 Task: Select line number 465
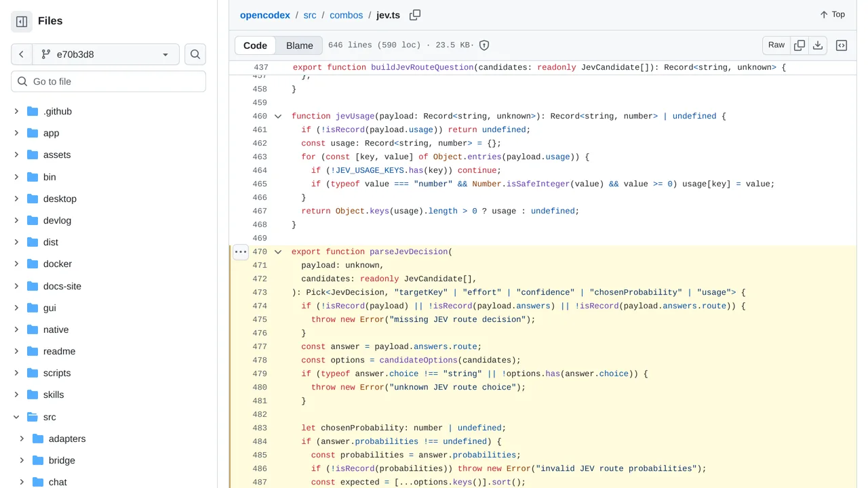[260, 184]
